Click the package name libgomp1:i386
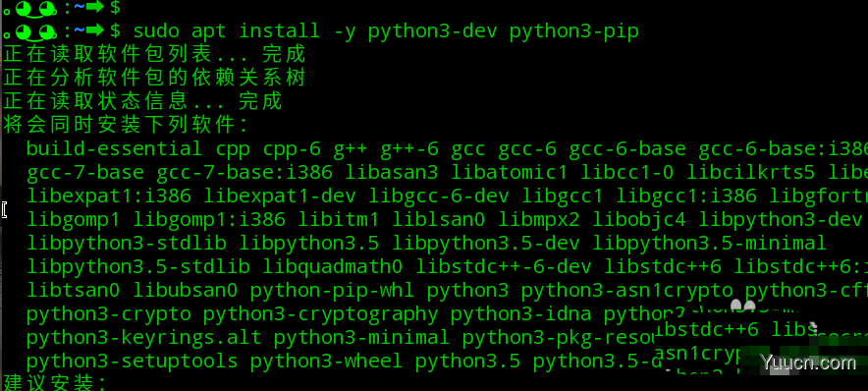 pyautogui.click(x=209, y=220)
